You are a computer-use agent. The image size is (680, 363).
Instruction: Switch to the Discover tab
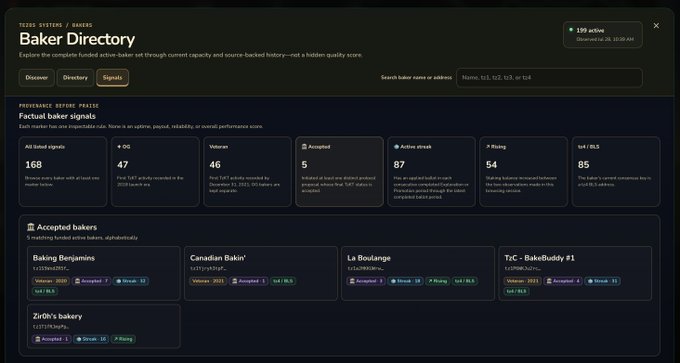37,78
